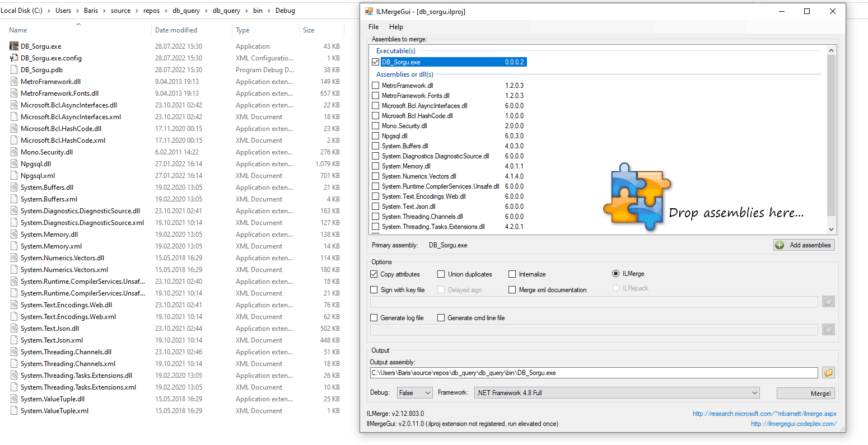
Task: Click the System.ValueTuple.xml file icon
Action: [14, 410]
